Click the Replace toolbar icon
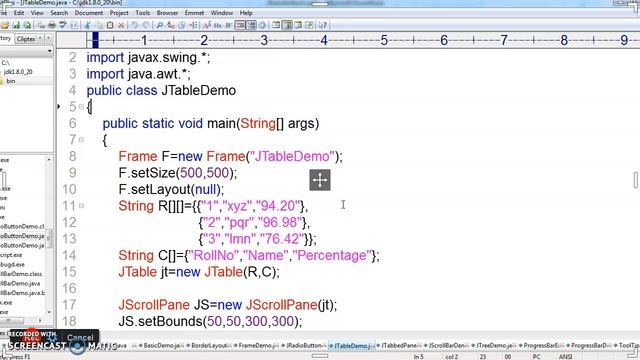The image size is (640, 360). pos(171,25)
